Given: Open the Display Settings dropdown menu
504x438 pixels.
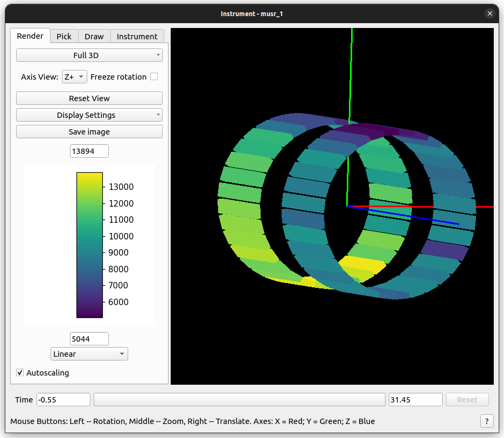Looking at the screenshot, I should click(x=89, y=115).
